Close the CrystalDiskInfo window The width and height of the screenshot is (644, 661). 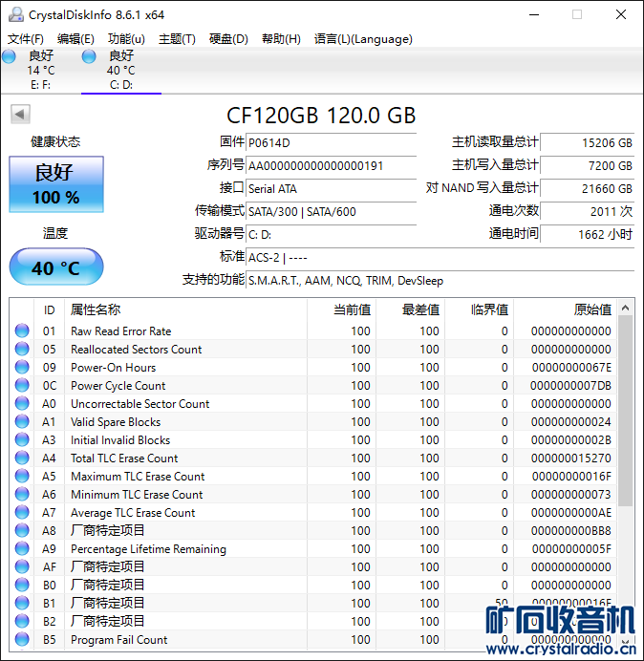click(621, 14)
